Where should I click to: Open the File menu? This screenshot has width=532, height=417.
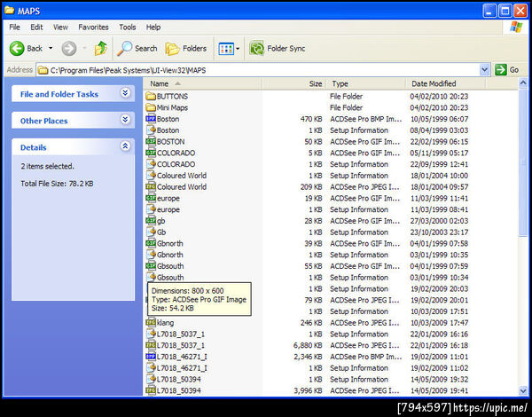(14, 28)
